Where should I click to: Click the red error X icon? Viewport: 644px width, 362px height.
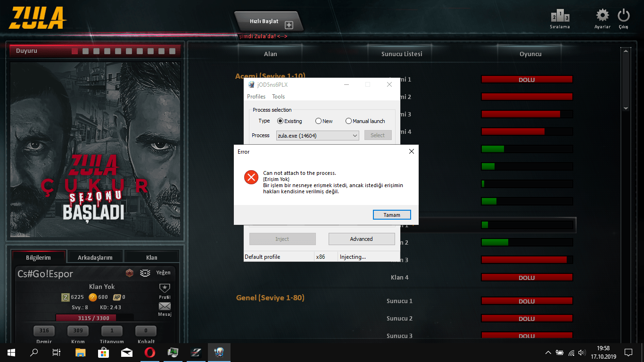coord(251,177)
